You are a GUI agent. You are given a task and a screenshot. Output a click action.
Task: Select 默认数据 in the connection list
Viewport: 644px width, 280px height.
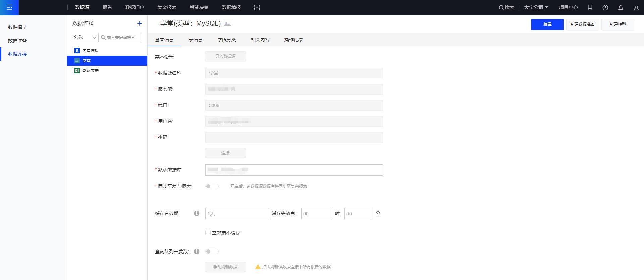[91, 71]
